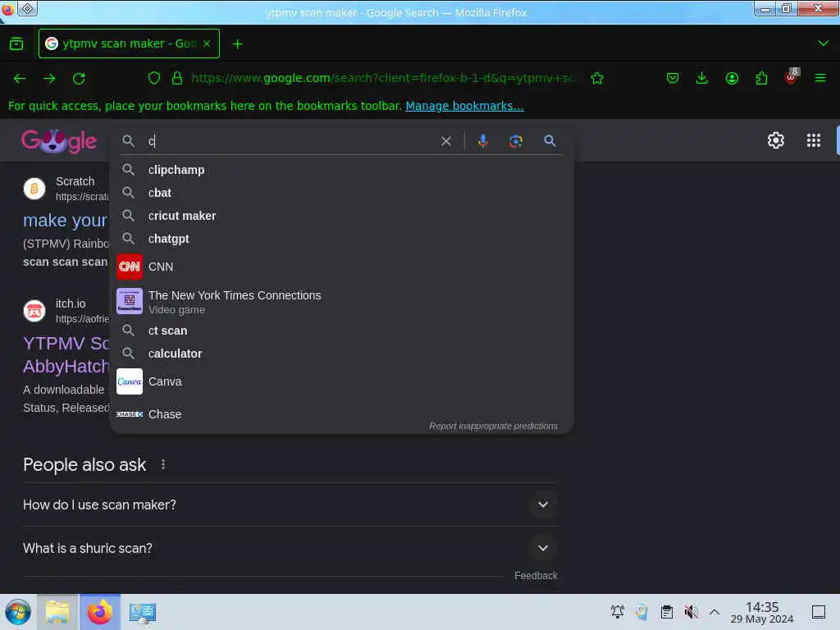Screen dimensions: 840x630
Task: Switch to the ytpmv scan maker tab
Action: (129, 43)
